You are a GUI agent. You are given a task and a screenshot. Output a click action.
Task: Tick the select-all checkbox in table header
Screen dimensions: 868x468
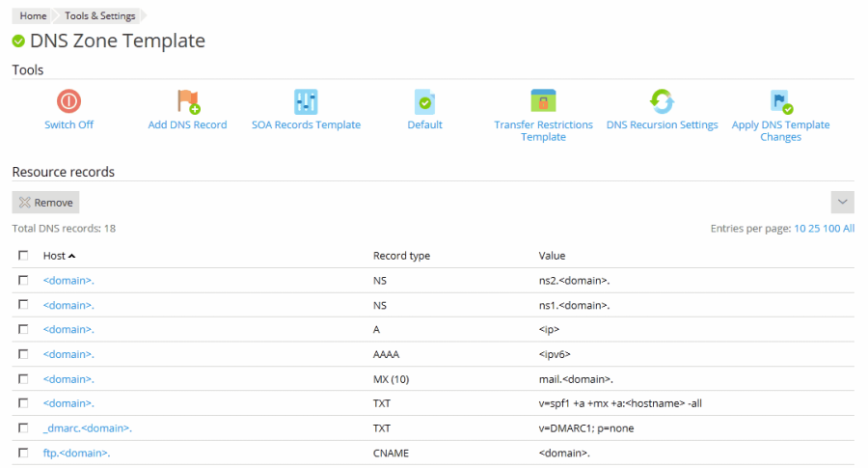click(x=23, y=256)
